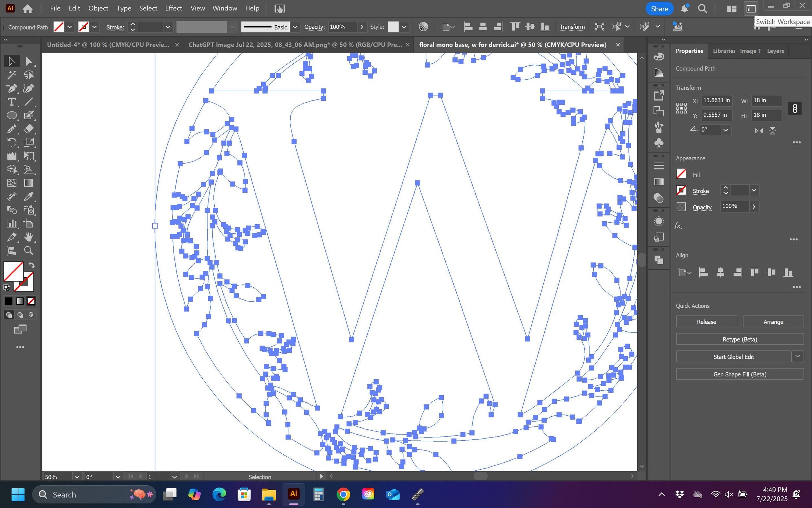Flip the object horizontally in Transform

[x=759, y=131]
